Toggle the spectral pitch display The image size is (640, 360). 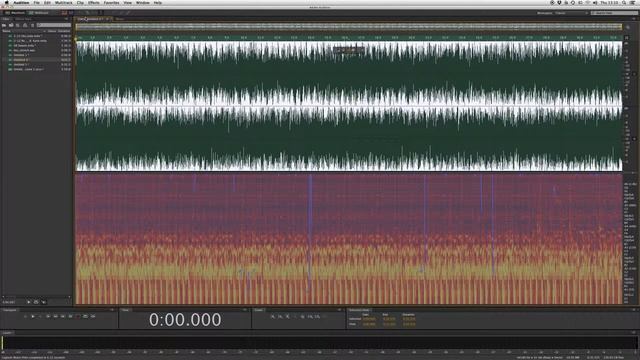click(x=70, y=13)
